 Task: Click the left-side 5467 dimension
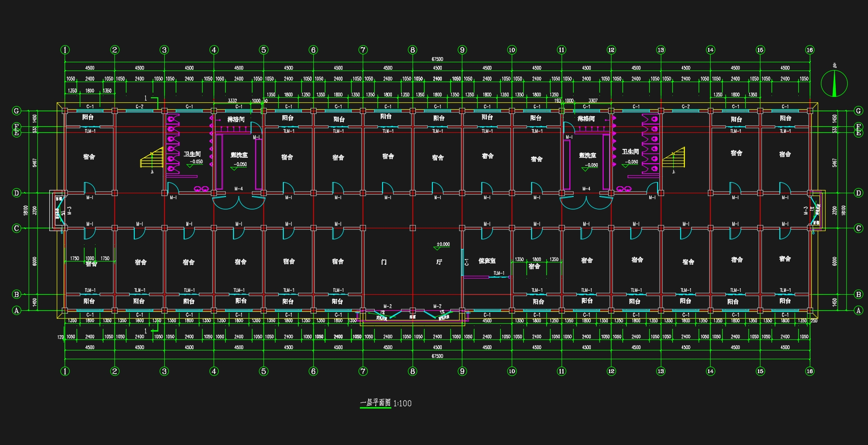[x=35, y=163]
